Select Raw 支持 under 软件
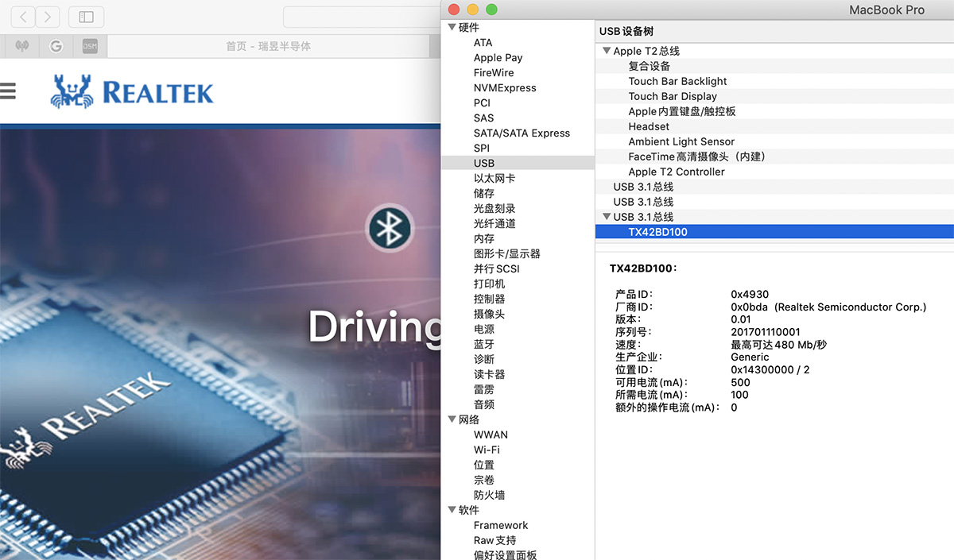 [x=494, y=541]
